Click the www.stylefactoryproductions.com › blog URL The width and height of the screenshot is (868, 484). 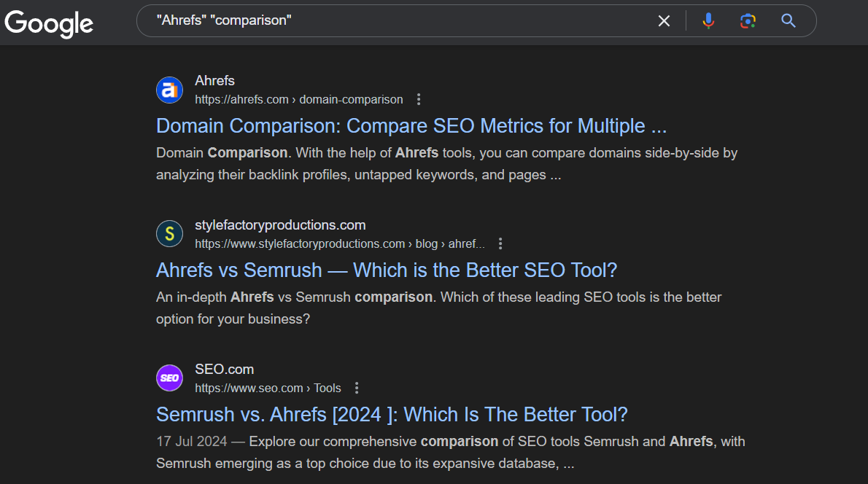pos(339,244)
